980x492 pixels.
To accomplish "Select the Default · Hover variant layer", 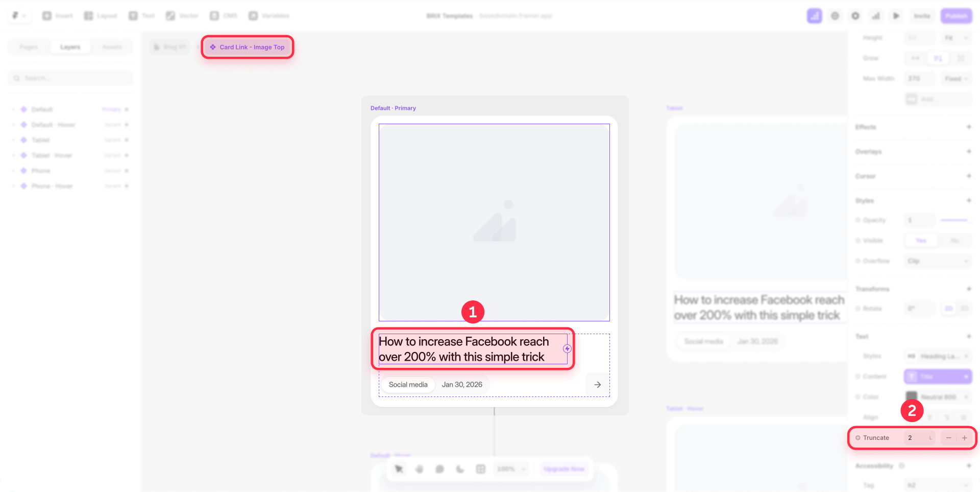I will [70, 125].
